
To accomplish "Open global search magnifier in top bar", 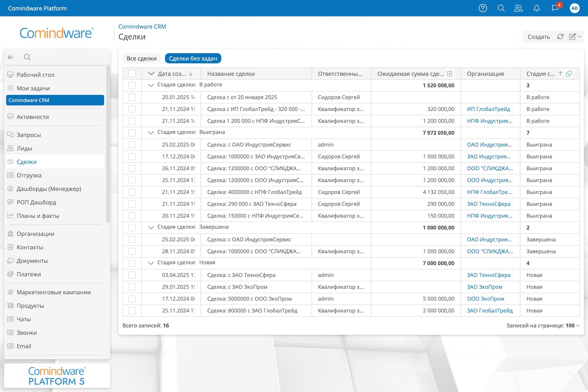I will pyautogui.click(x=501, y=8).
